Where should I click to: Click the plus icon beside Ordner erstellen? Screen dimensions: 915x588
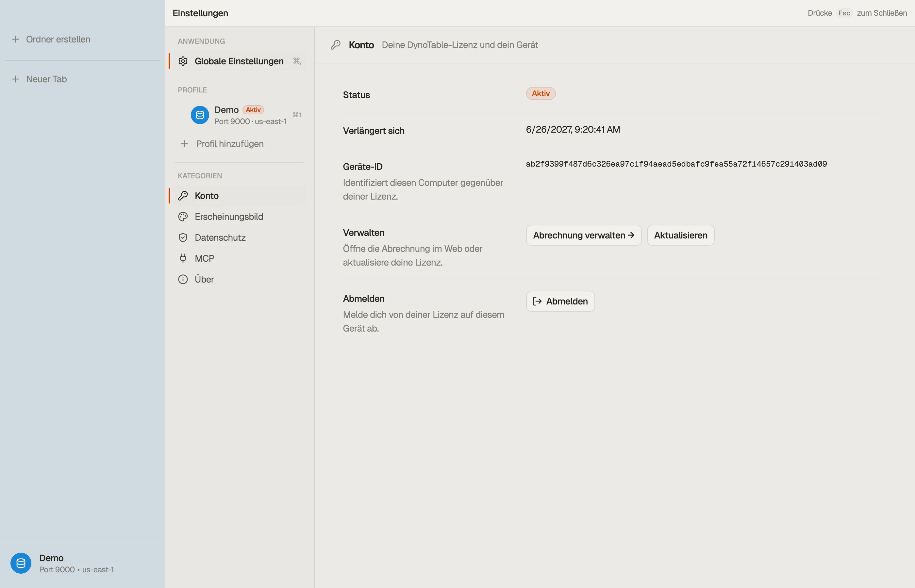click(16, 39)
